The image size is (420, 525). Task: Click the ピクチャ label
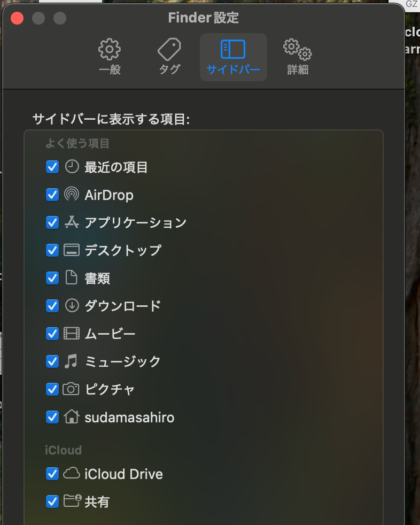click(x=110, y=389)
